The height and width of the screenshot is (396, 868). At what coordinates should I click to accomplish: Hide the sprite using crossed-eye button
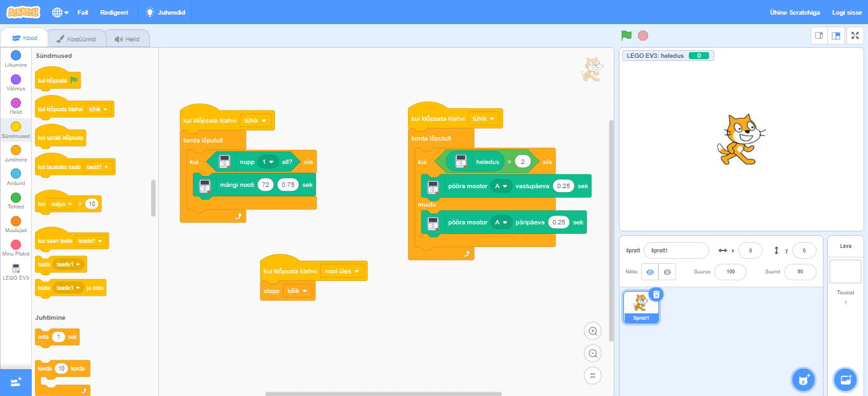[667, 272]
